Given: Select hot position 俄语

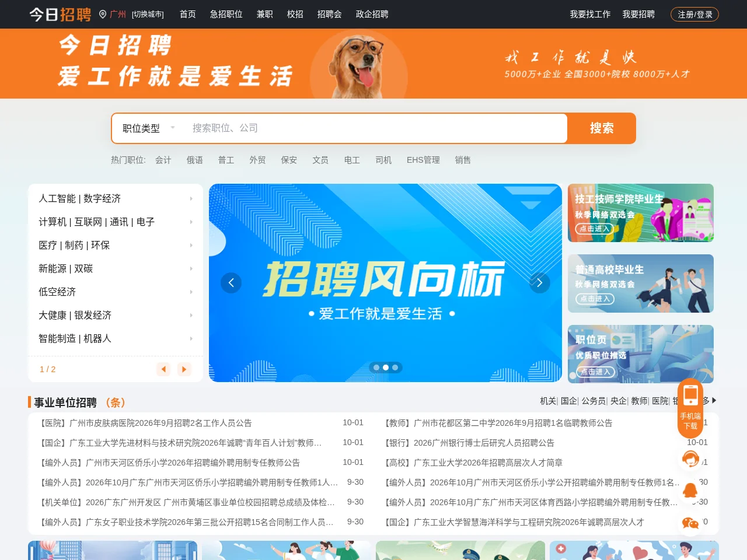Looking at the screenshot, I should 195,160.
